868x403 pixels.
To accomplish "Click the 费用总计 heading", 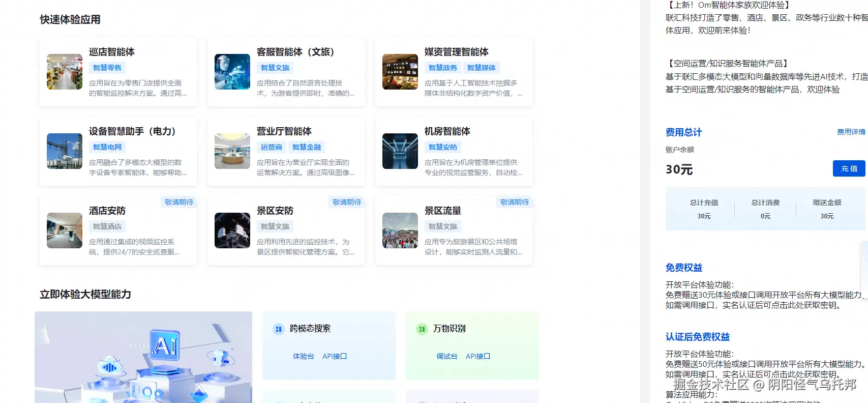I will coord(684,132).
